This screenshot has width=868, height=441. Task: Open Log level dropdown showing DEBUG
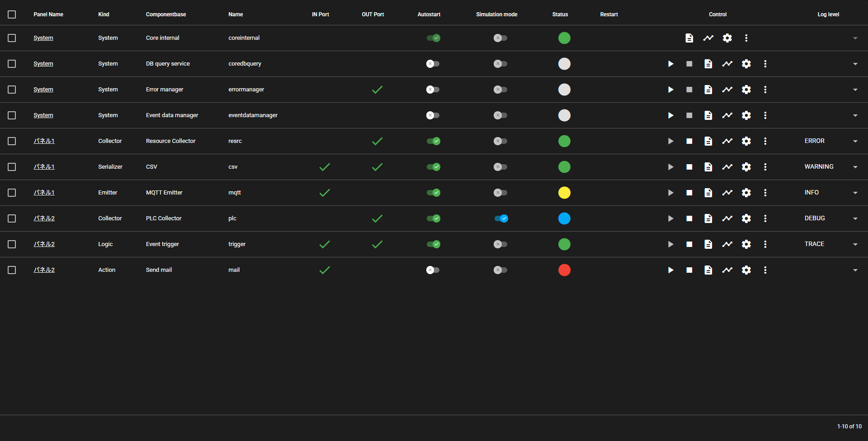(855, 218)
